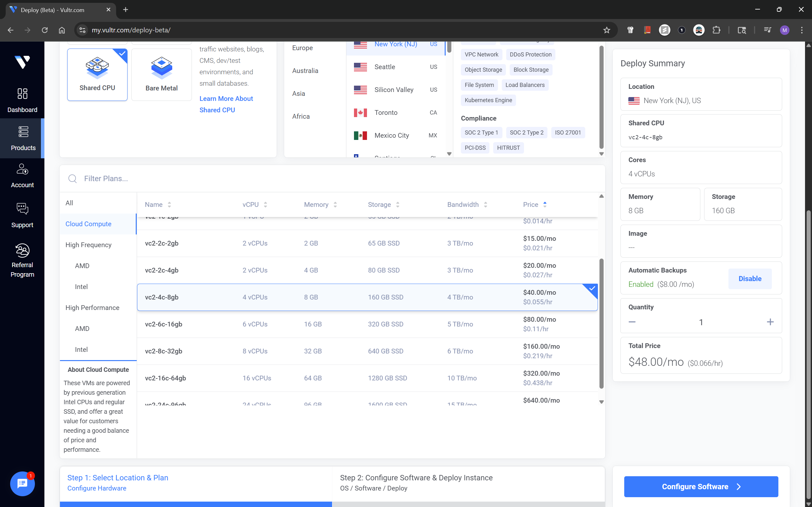The width and height of the screenshot is (812, 507).
Task: Choose the Seattle location
Action: [x=396, y=67]
